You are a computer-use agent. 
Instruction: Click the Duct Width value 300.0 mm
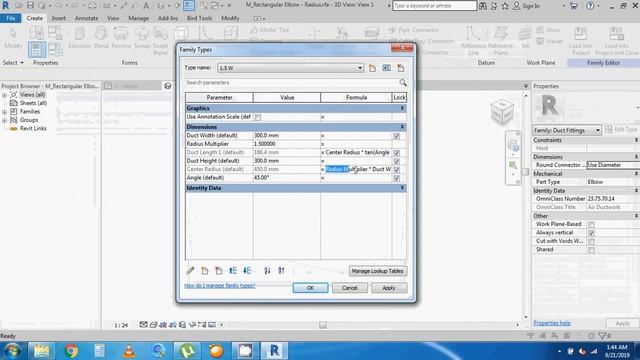click(x=287, y=136)
